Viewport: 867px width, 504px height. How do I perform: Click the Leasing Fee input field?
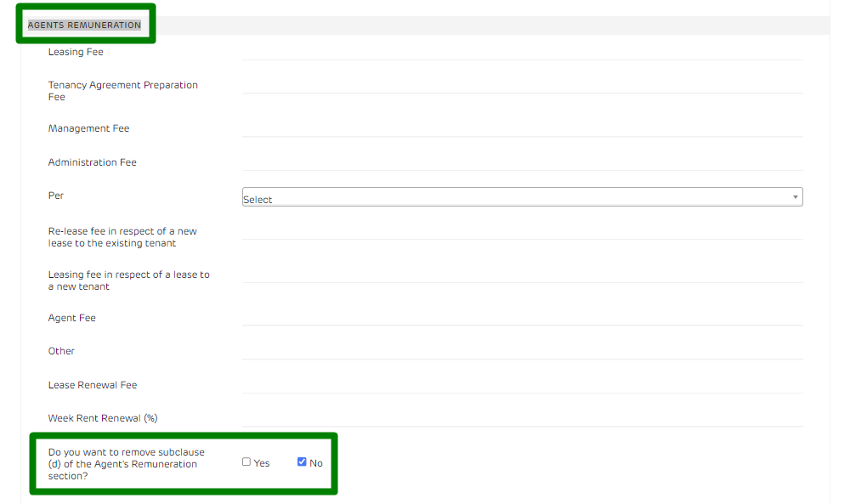(x=523, y=52)
